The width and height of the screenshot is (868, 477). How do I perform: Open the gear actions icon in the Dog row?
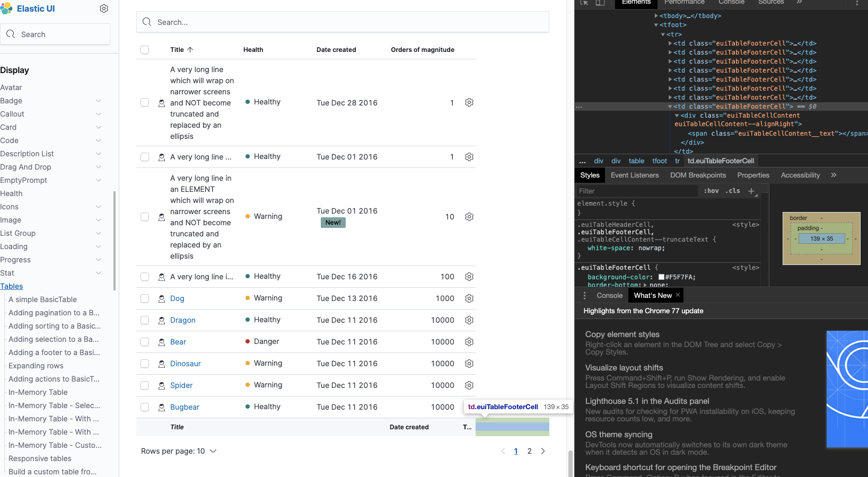point(469,298)
